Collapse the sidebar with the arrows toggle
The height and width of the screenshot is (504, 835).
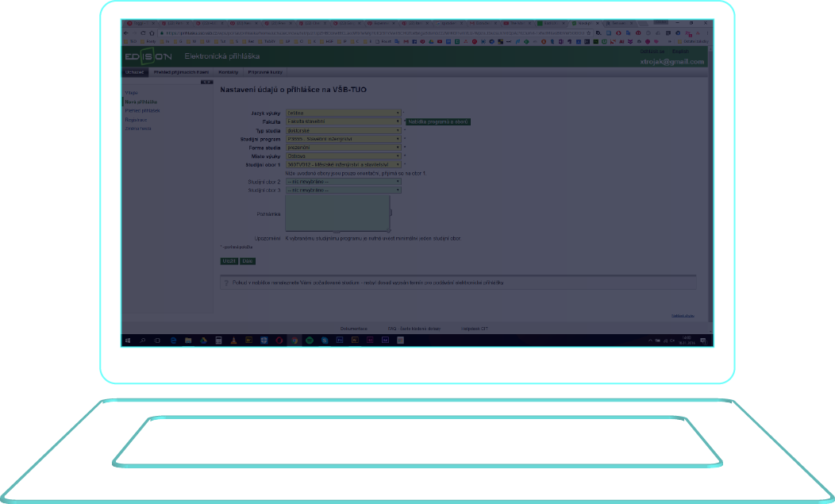click(x=206, y=82)
